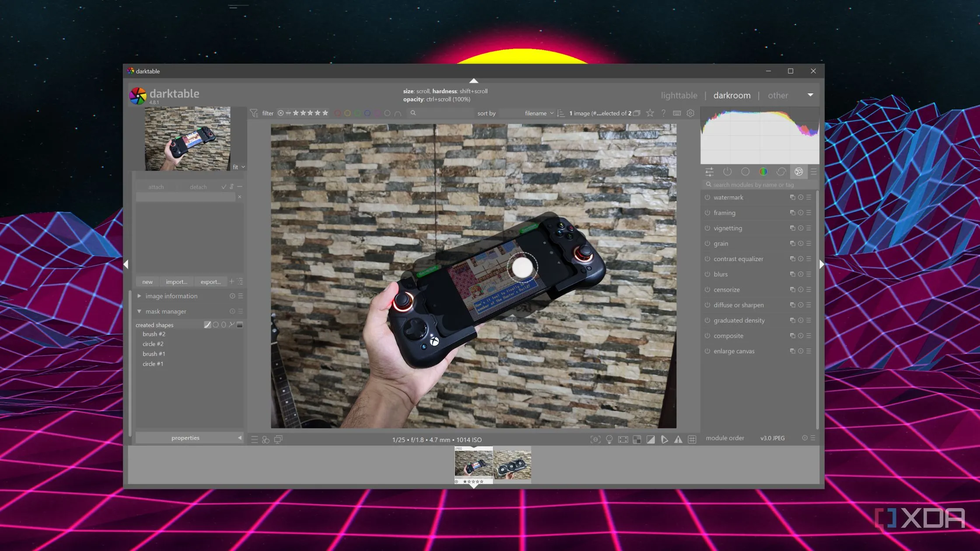Enable the vignetting module
The image size is (980, 551).
coord(707,228)
